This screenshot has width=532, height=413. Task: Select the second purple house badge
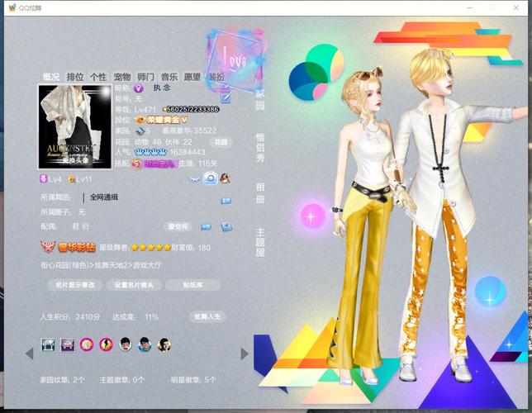pos(68,344)
